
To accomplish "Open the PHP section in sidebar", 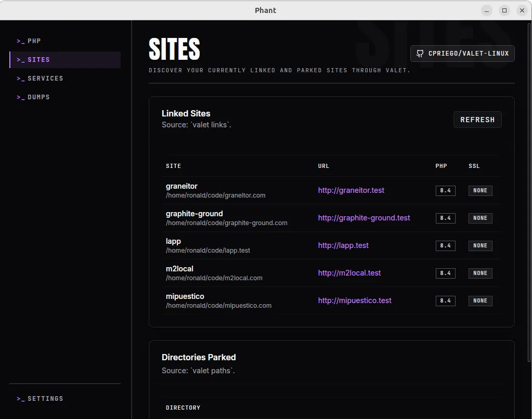I will (65, 41).
